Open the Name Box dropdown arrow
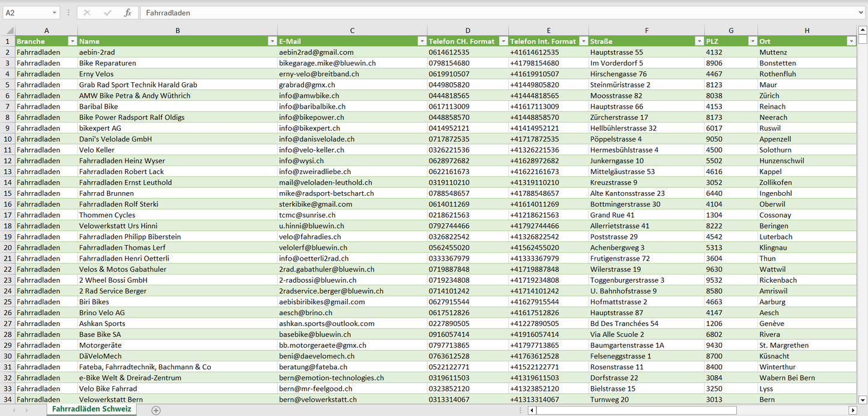The height and width of the screenshot is (416, 868). [54, 13]
